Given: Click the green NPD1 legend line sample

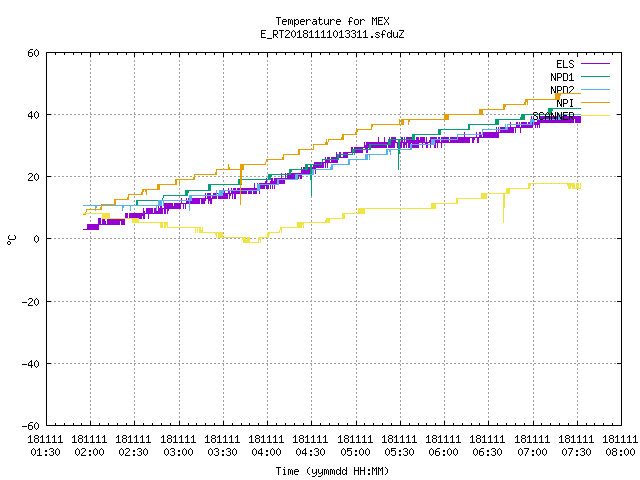Looking at the screenshot, I should pos(595,77).
